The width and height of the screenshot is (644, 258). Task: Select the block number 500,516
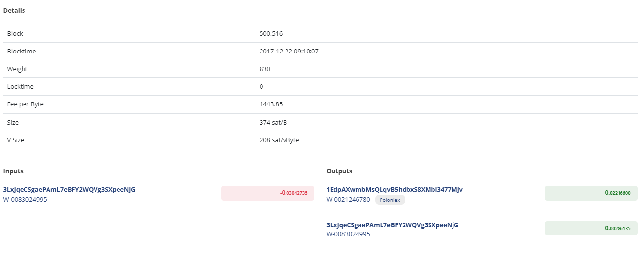[271, 34]
